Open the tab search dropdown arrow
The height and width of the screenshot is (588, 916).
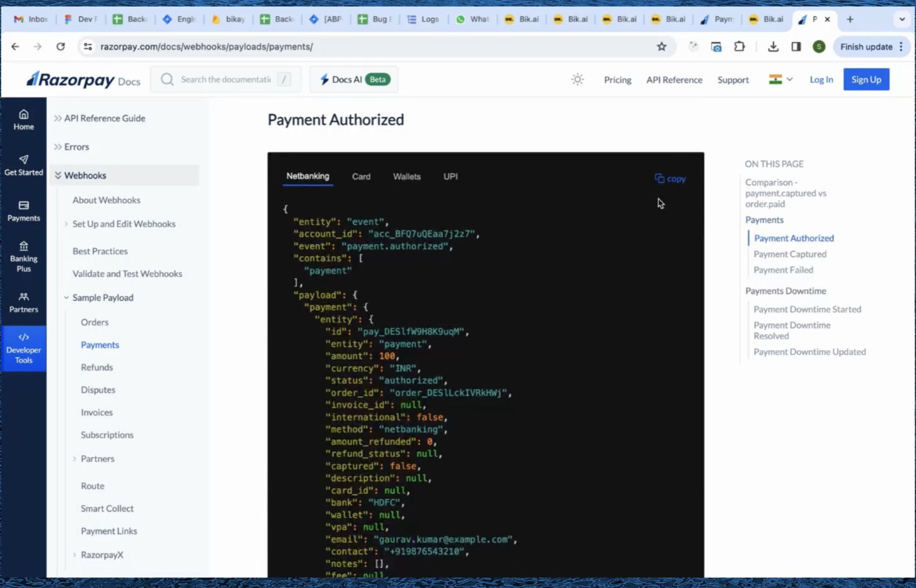click(902, 19)
